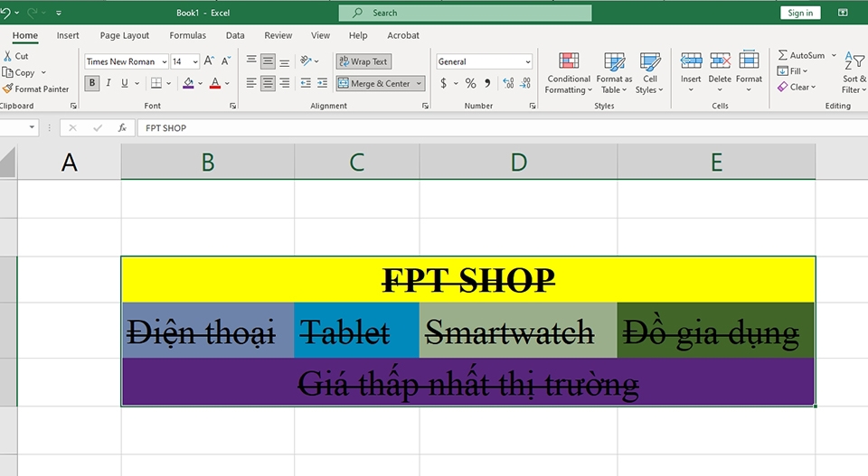The image size is (868, 476).
Task: Align cell text to the left
Action: tap(251, 83)
